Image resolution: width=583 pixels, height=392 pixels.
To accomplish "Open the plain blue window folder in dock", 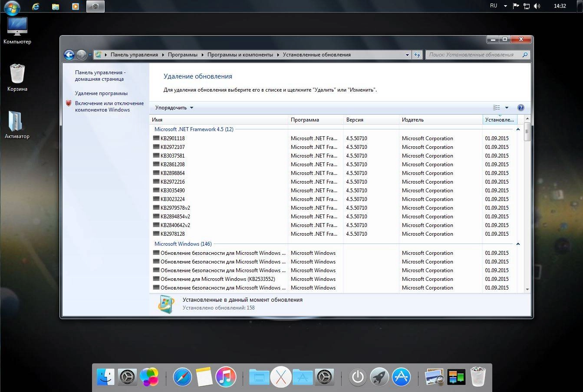I will tap(259, 377).
